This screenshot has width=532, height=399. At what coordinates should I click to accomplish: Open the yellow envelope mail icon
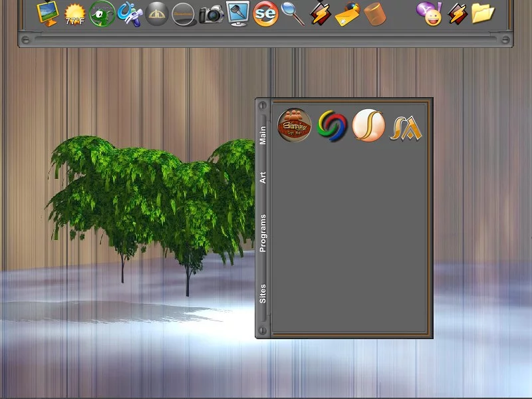[x=347, y=13]
